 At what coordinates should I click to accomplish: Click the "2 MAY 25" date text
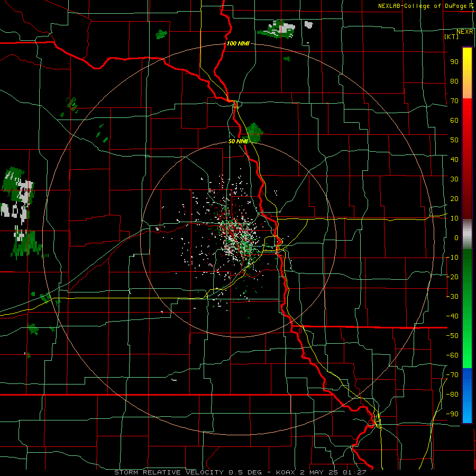(x=319, y=472)
